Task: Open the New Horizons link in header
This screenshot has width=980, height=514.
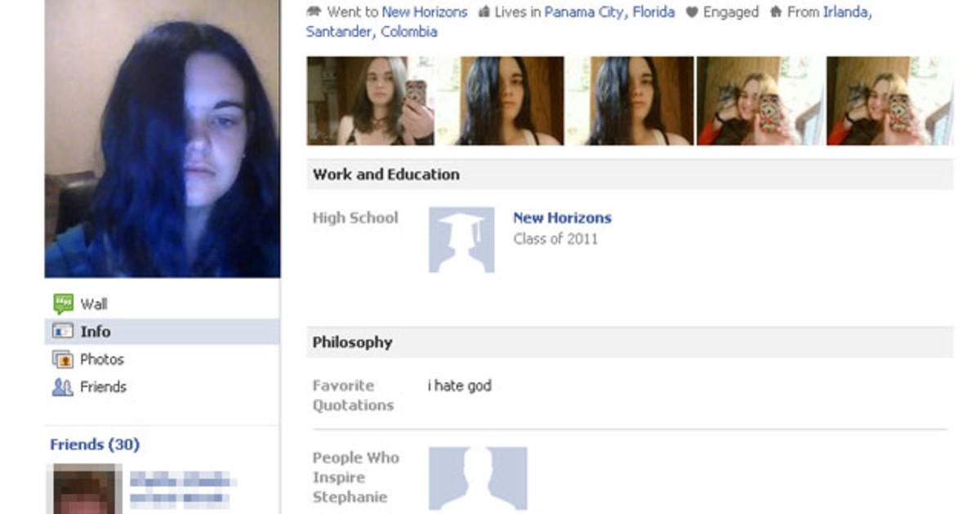Action: [x=425, y=12]
